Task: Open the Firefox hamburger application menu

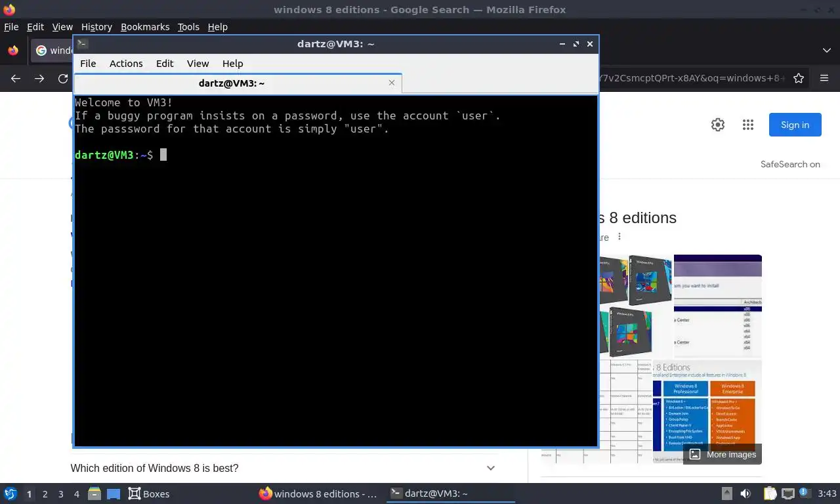Action: point(824,78)
